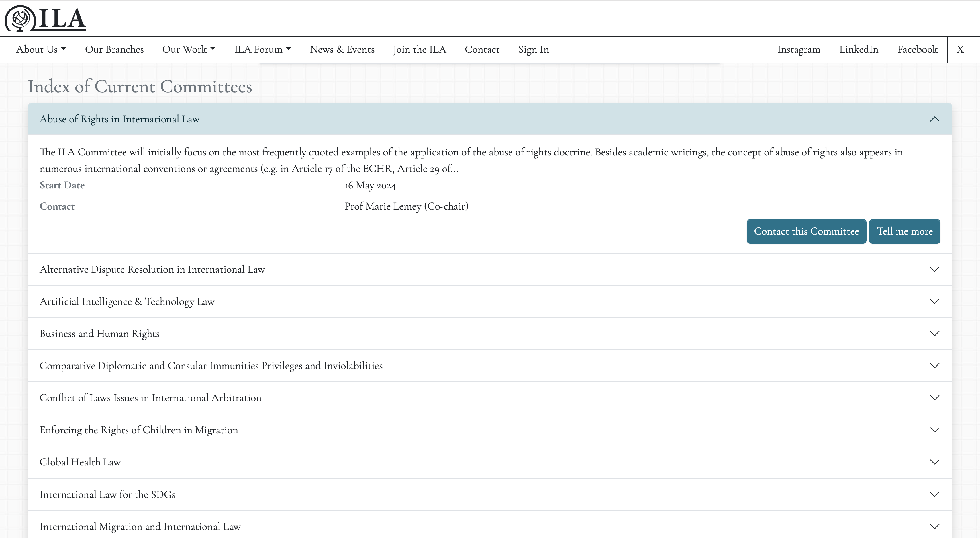This screenshot has height=538, width=980.
Task: Visit the ILA LinkedIn link
Action: [x=859, y=50]
